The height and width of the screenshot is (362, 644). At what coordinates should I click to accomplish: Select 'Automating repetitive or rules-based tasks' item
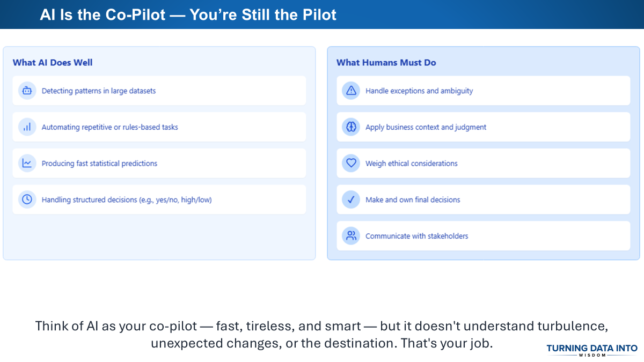159,127
